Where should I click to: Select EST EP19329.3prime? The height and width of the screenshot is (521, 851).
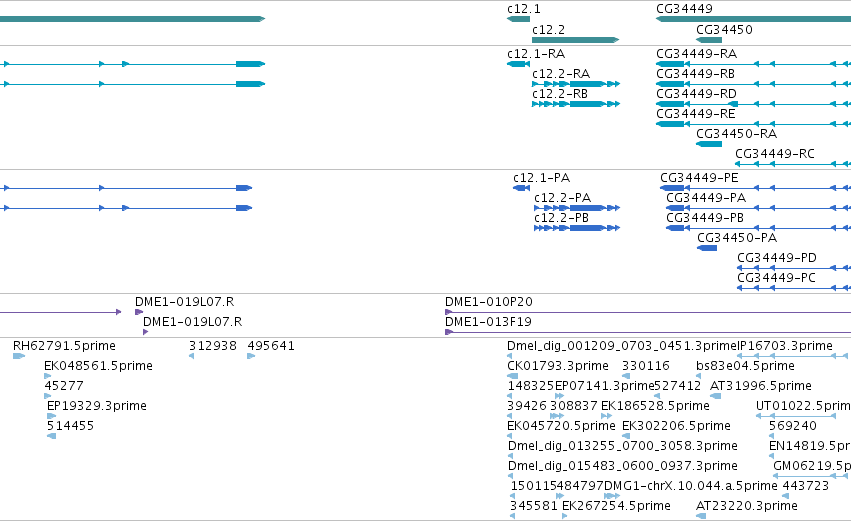[x=51, y=416]
